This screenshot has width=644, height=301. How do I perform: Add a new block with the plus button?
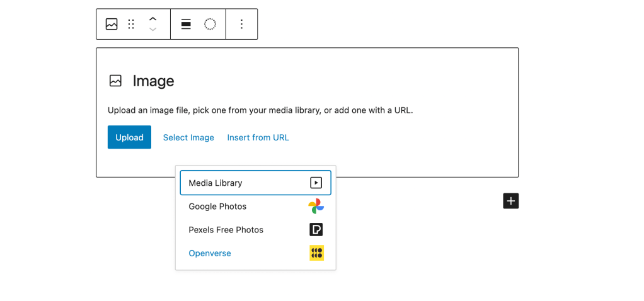[511, 201]
